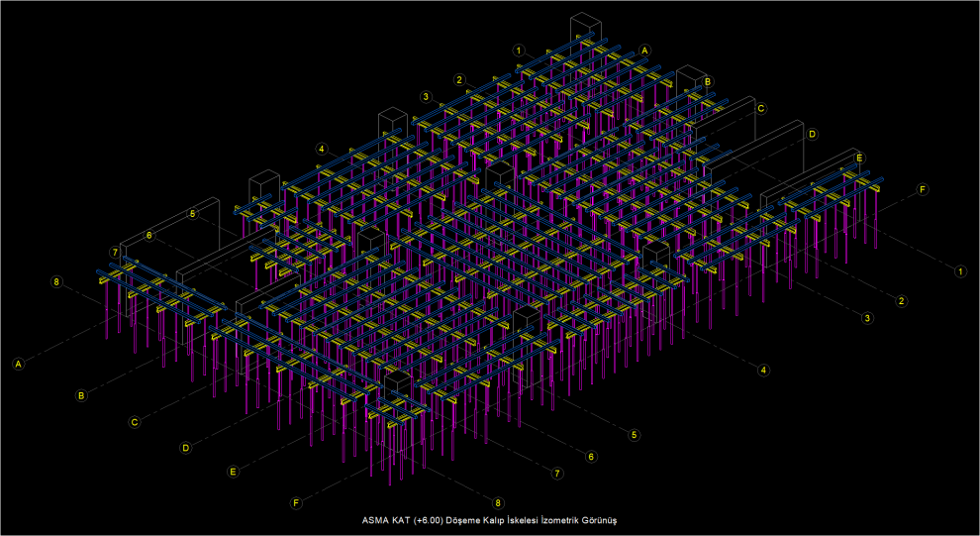Pick grid bubble D at the upper right axis end
The height and width of the screenshot is (536, 980).
tap(812, 134)
